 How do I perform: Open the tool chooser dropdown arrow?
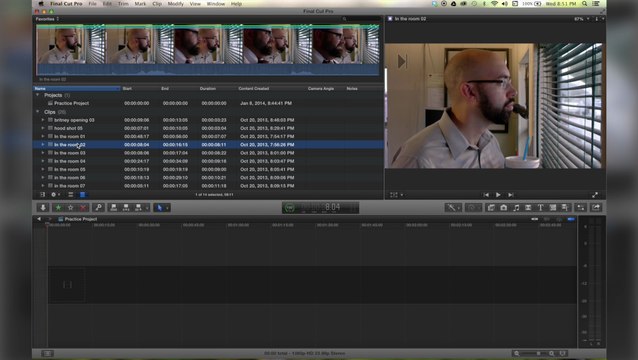[x=167, y=207]
